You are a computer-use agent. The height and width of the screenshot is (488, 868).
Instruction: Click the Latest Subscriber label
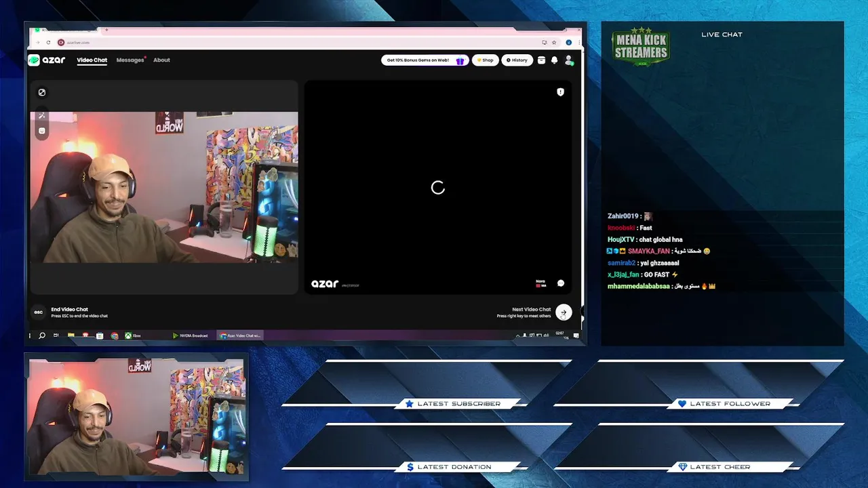pyautogui.click(x=459, y=404)
